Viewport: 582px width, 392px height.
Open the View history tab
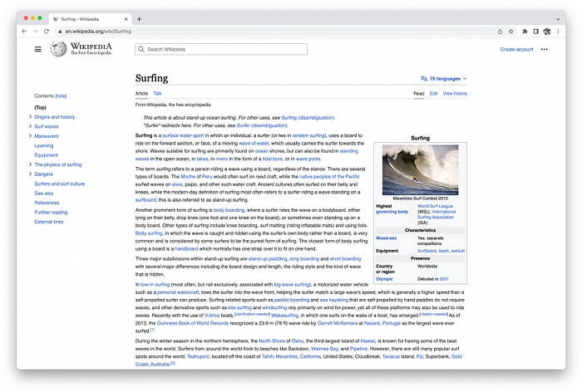[455, 94]
